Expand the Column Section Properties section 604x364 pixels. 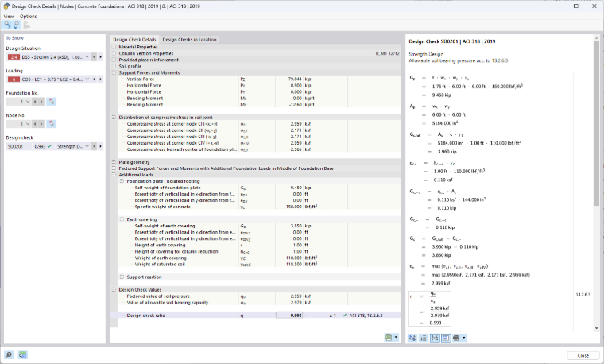[x=114, y=53]
